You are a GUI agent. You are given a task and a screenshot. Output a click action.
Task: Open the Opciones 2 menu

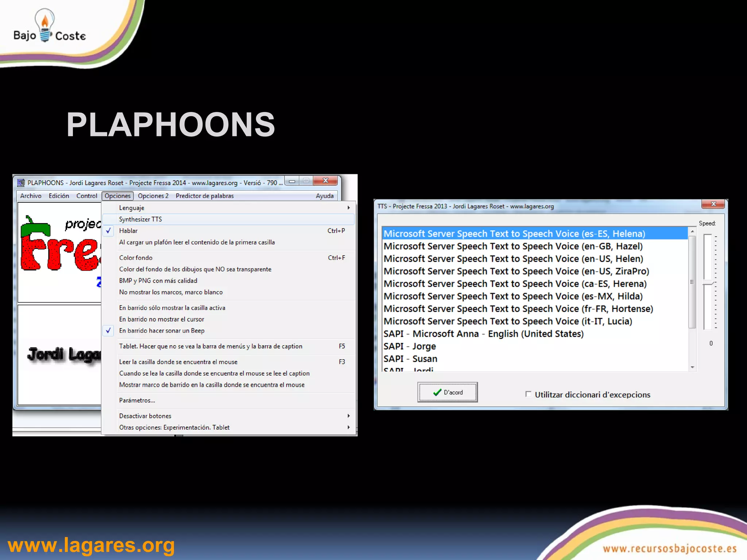click(x=153, y=196)
